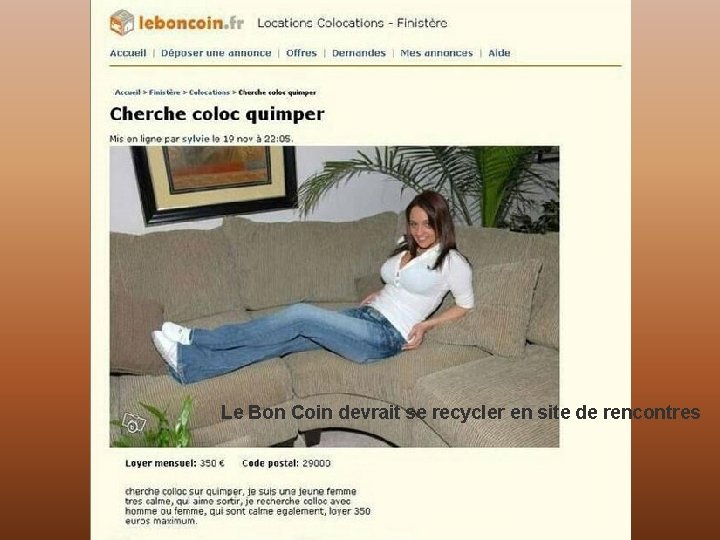720x540 pixels.
Task: Open Mes annonces in the top menu
Action: 437,53
